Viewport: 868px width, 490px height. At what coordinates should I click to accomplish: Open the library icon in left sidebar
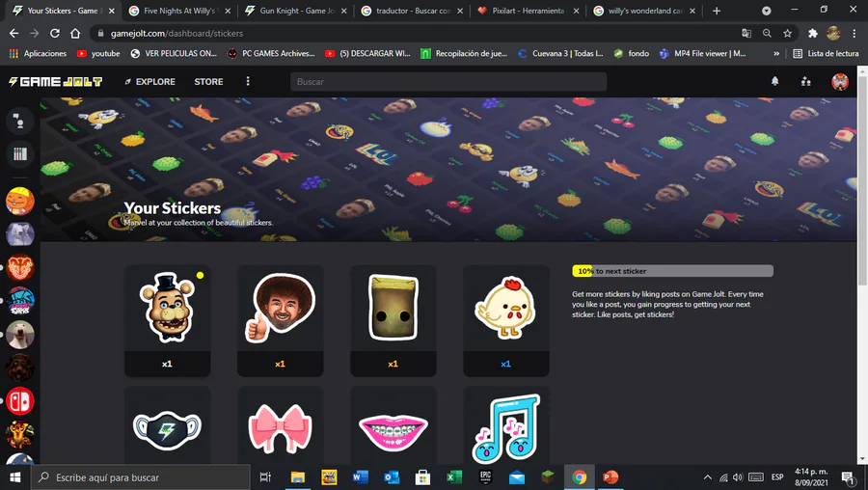pyautogui.click(x=20, y=153)
